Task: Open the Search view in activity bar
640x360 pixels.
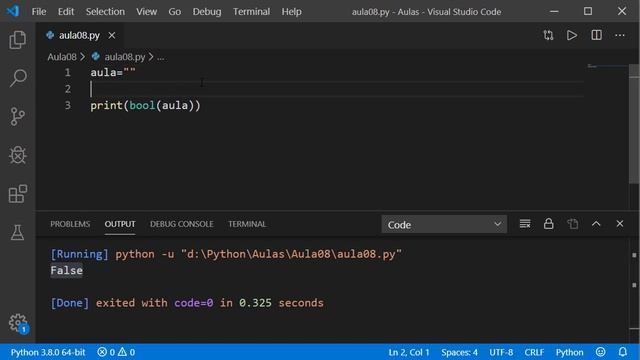Action: [18, 78]
